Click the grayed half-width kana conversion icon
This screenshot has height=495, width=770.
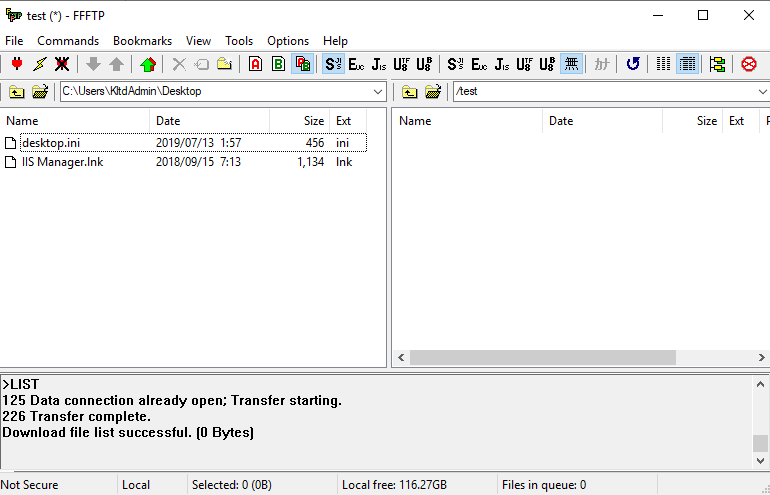(602, 64)
